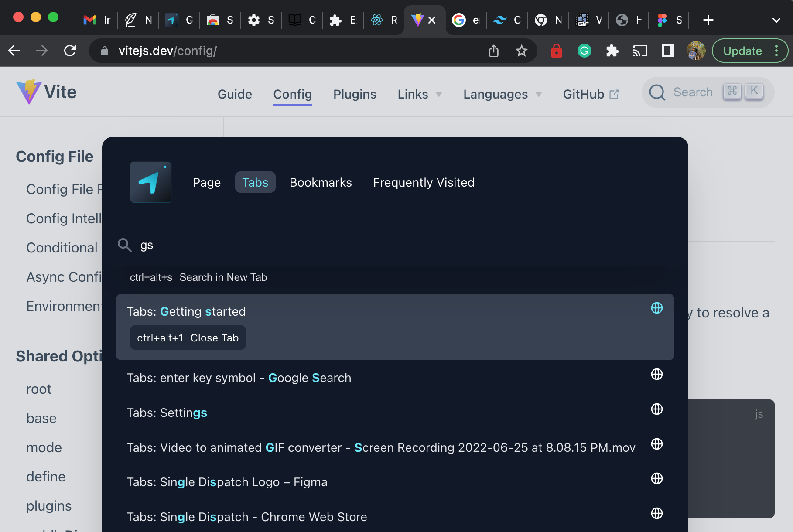793x532 pixels.
Task: Select the Google Search tab result
Action: tap(395, 378)
